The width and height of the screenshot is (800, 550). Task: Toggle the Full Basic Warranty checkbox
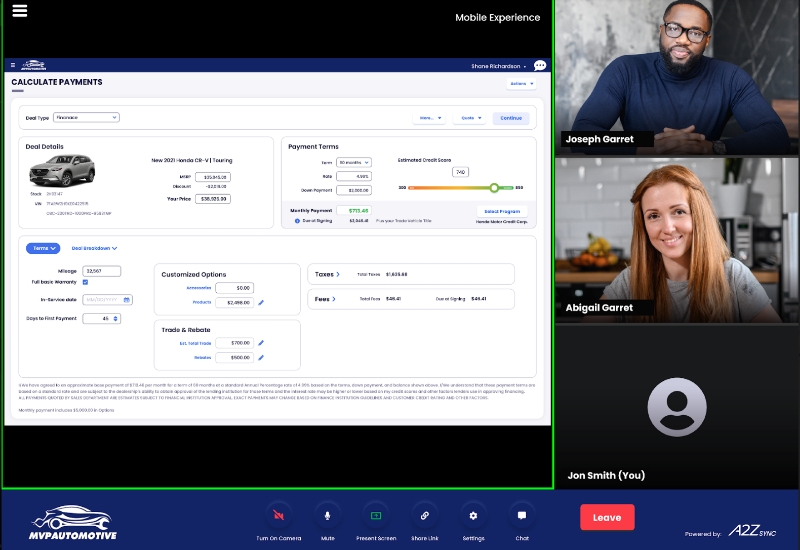pyautogui.click(x=85, y=283)
